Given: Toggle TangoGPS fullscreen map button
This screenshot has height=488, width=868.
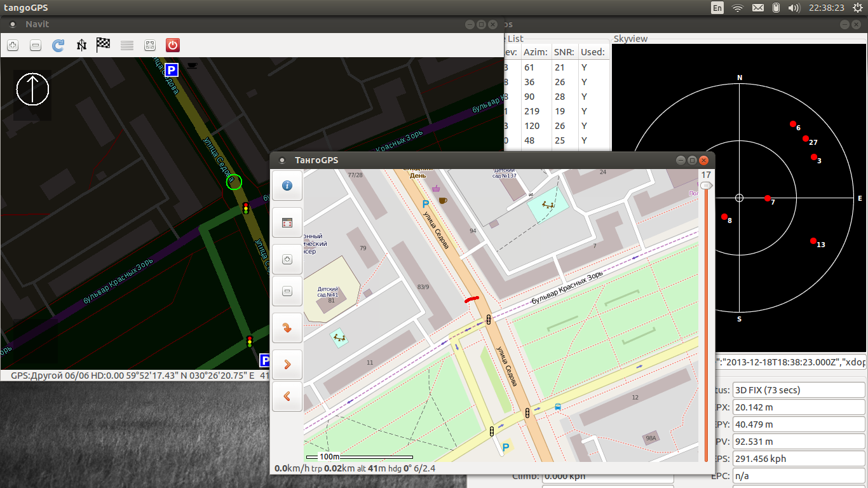Looking at the screenshot, I should click(x=287, y=223).
